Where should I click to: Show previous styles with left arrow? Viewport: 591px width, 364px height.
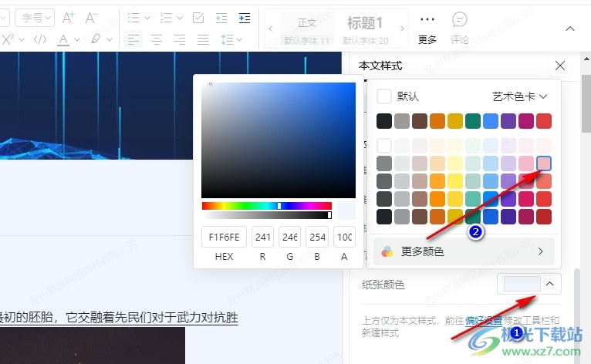coord(271,29)
